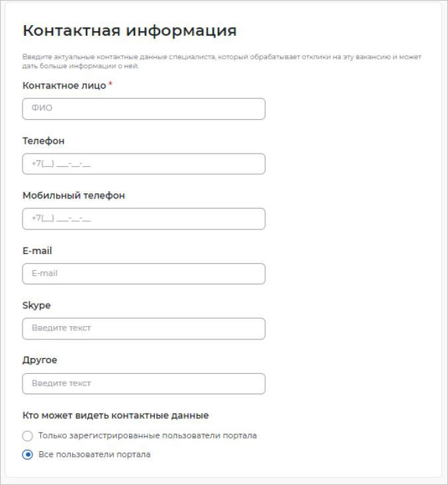Screen dimensions: 448x485
Task: Click the description text under the heading
Action: 222,62
